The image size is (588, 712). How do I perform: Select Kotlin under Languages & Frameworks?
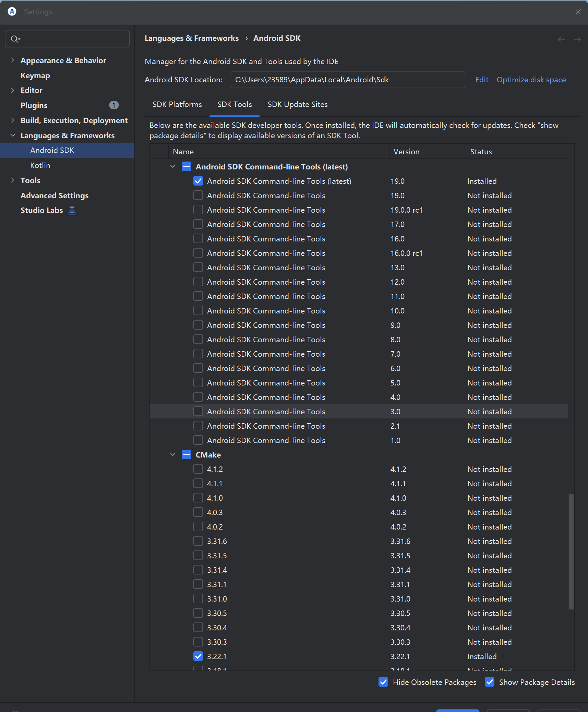click(40, 165)
